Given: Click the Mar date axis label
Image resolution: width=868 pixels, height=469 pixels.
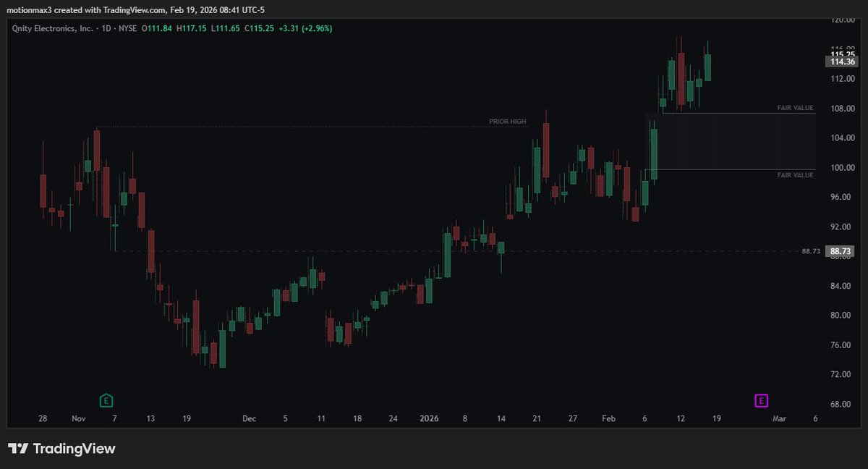Looking at the screenshot, I should tap(779, 419).
